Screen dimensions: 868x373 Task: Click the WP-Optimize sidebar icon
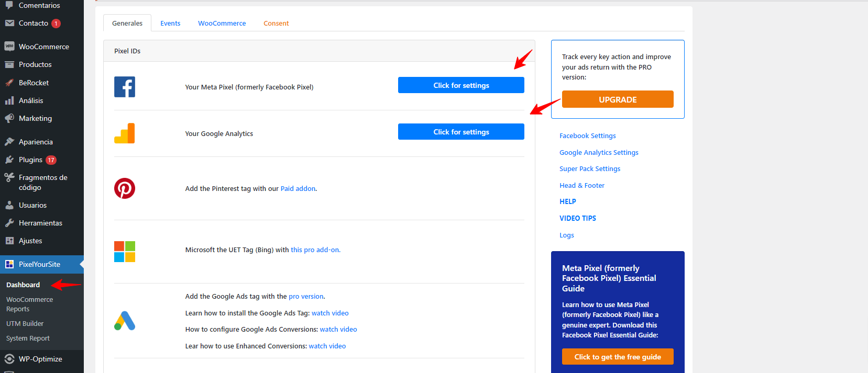9,359
